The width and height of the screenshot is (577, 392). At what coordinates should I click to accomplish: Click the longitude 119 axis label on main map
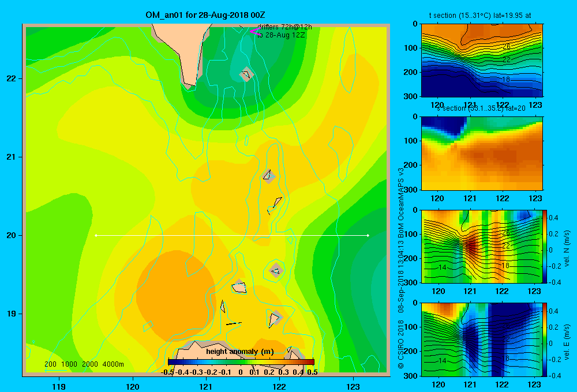tap(59, 387)
